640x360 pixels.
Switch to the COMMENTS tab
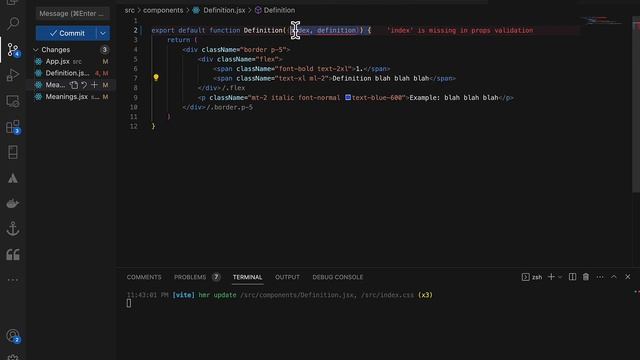coord(144,277)
